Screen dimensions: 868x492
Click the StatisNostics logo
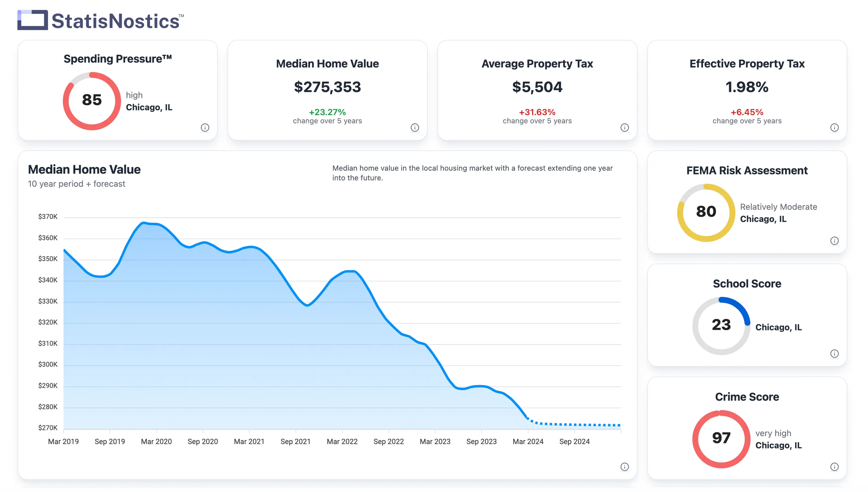(101, 20)
